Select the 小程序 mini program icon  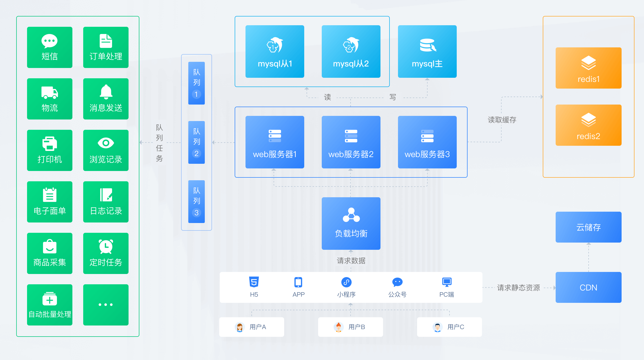pyautogui.click(x=346, y=282)
